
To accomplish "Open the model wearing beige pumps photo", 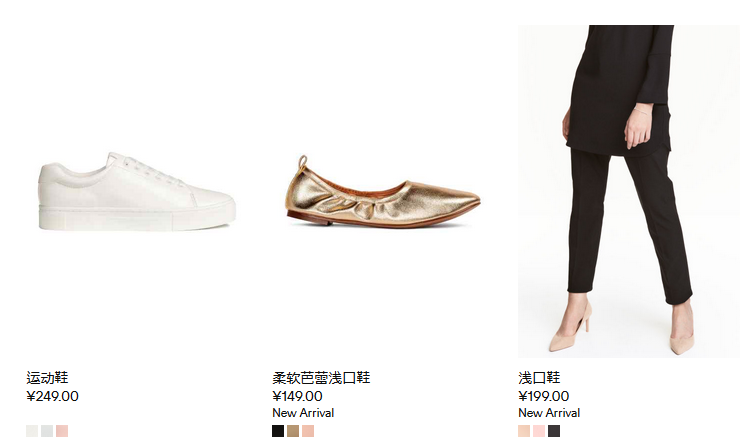I will pyautogui.click(x=629, y=191).
